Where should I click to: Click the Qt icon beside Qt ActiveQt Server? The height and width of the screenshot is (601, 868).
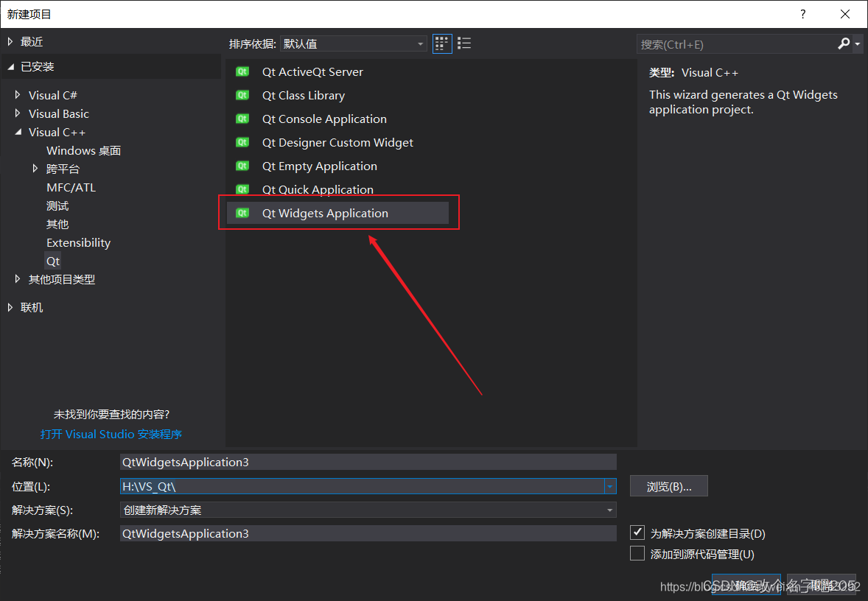point(242,71)
